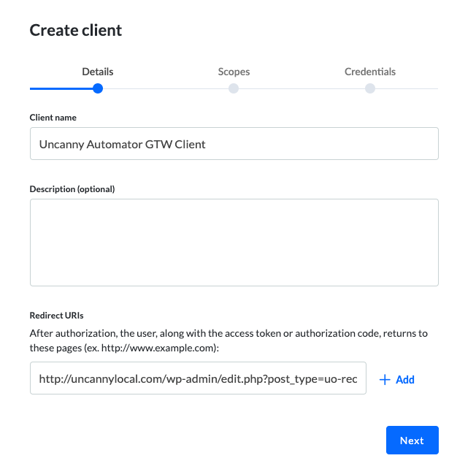Screen dimensions: 476x469
Task: Click the Redirect URIs heading
Action: tap(56, 316)
